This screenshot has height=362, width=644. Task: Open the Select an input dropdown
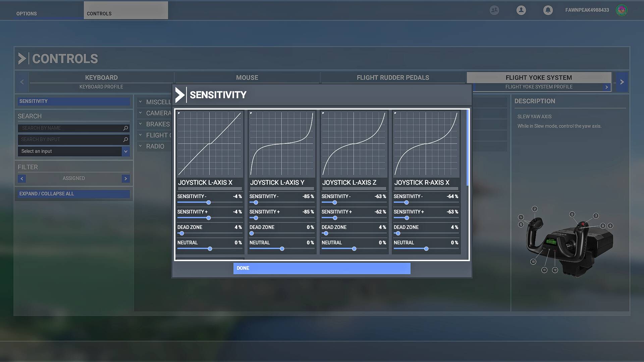(125, 152)
